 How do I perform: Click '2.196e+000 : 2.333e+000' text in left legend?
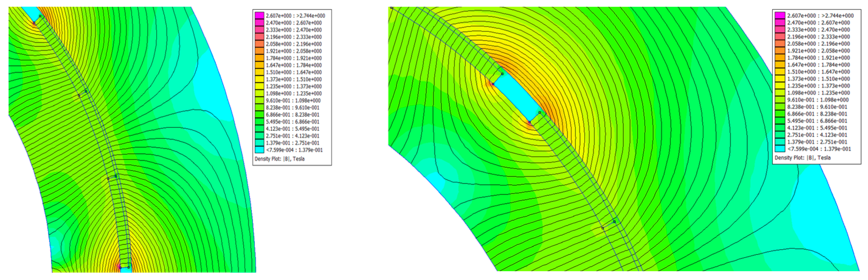coord(294,37)
